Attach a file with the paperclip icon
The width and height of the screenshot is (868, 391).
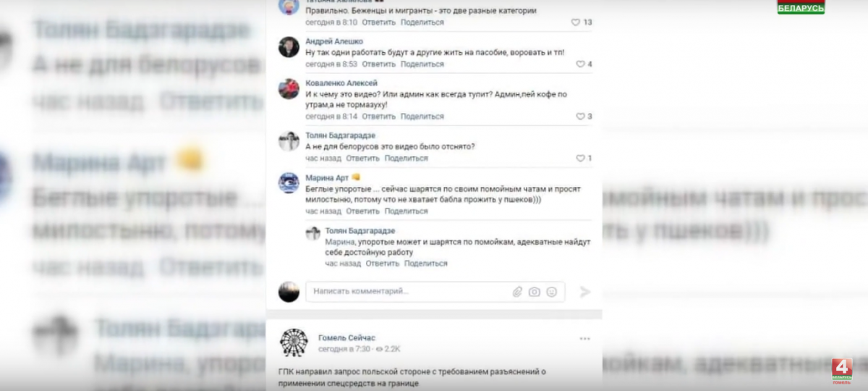pyautogui.click(x=517, y=292)
